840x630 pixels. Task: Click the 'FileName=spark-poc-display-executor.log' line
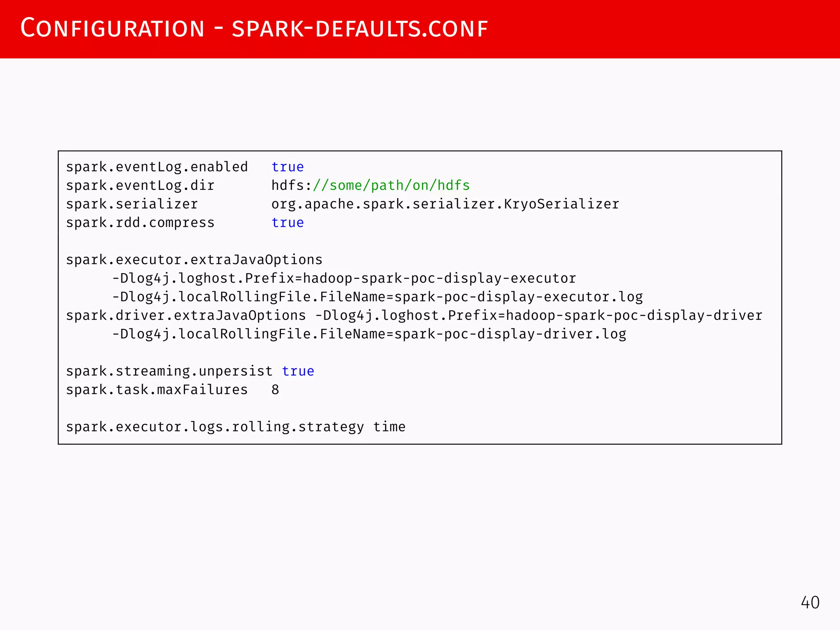tap(377, 297)
